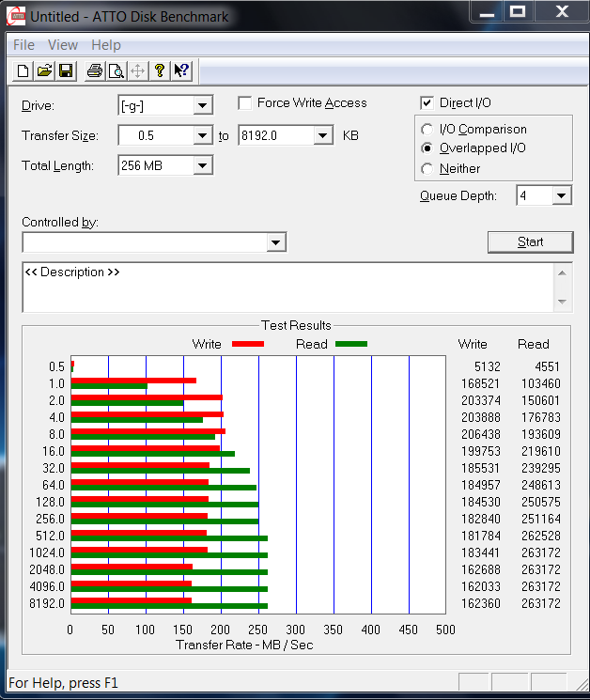
Task: Click the Open folder toolbar icon
Action: point(44,70)
